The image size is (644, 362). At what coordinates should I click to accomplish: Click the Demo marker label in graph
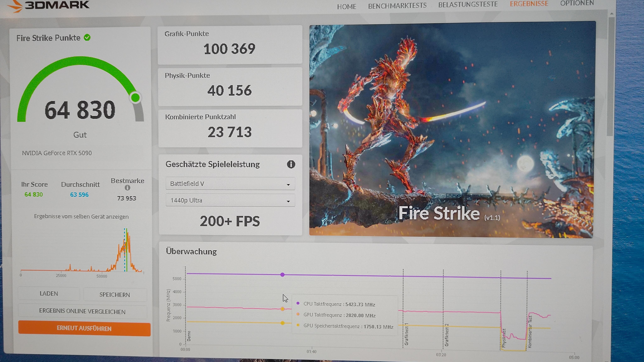point(189,336)
